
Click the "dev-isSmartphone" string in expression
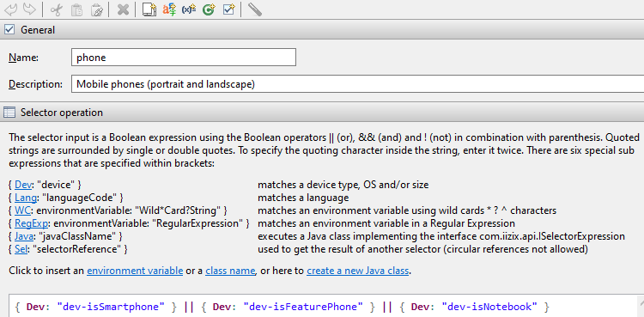[x=111, y=307]
